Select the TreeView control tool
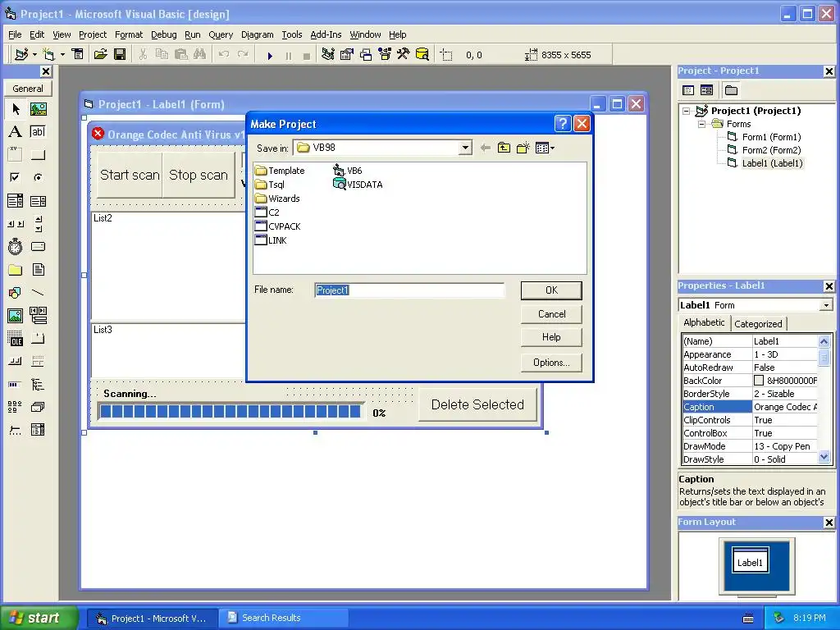 [38, 384]
